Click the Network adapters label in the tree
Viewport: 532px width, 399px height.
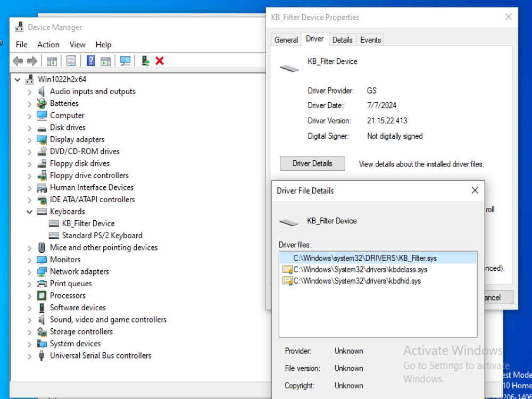click(x=79, y=271)
